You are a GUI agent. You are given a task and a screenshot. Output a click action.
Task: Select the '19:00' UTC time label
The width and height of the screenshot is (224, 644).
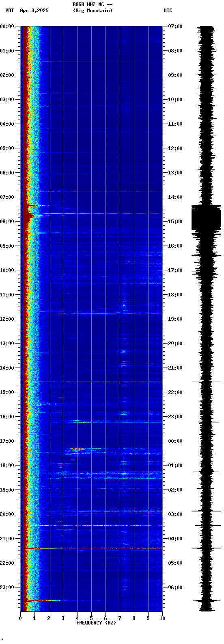pos(175,319)
